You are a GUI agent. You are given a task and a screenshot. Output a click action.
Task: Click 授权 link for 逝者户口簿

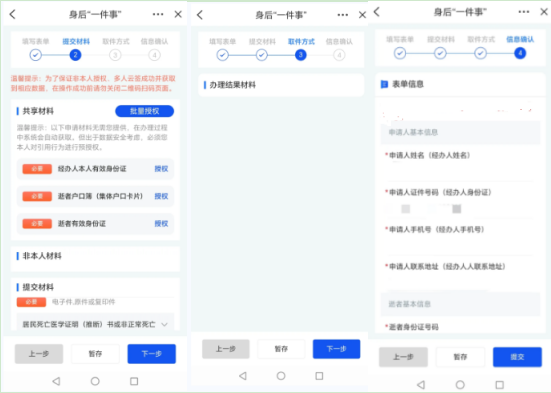[x=161, y=196]
